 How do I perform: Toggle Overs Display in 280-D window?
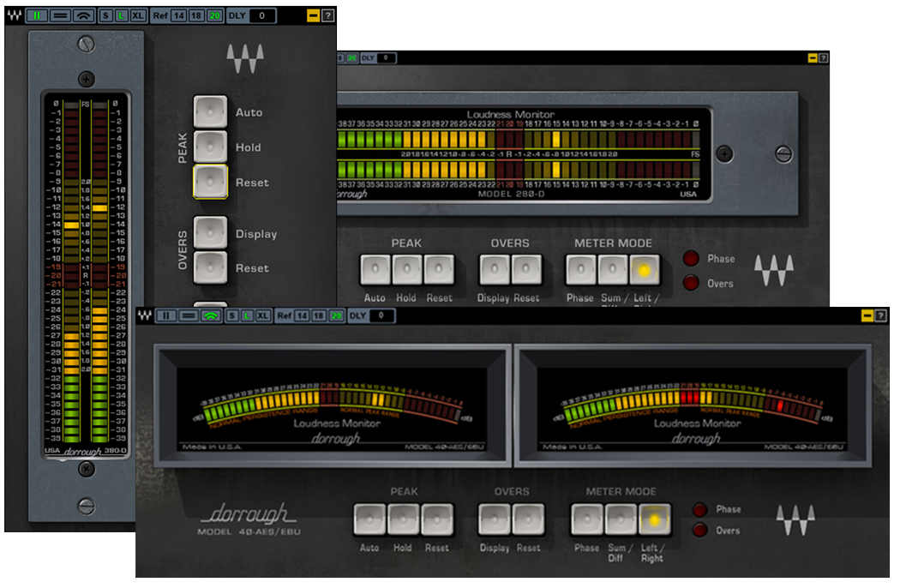coord(495,269)
